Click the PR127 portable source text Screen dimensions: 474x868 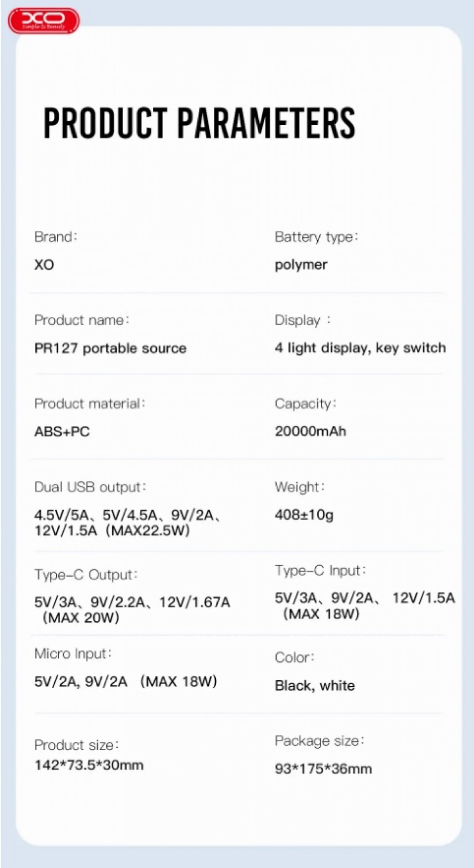coord(110,348)
